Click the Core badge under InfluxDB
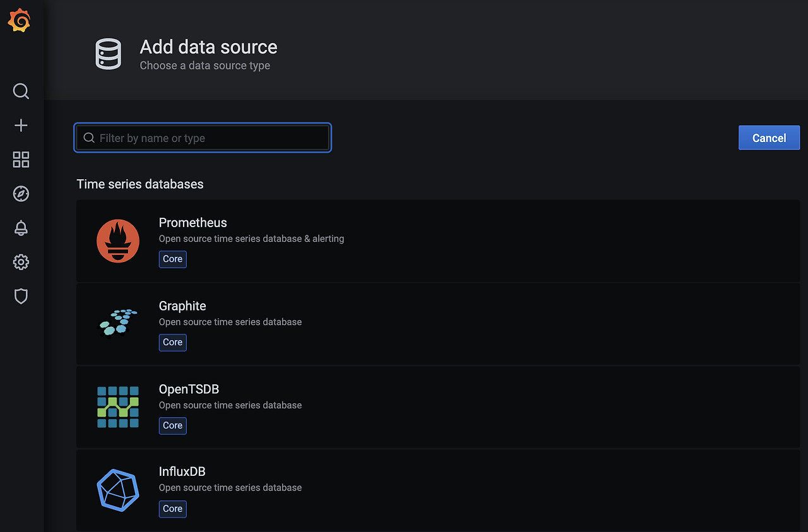The width and height of the screenshot is (808, 532). (172, 509)
